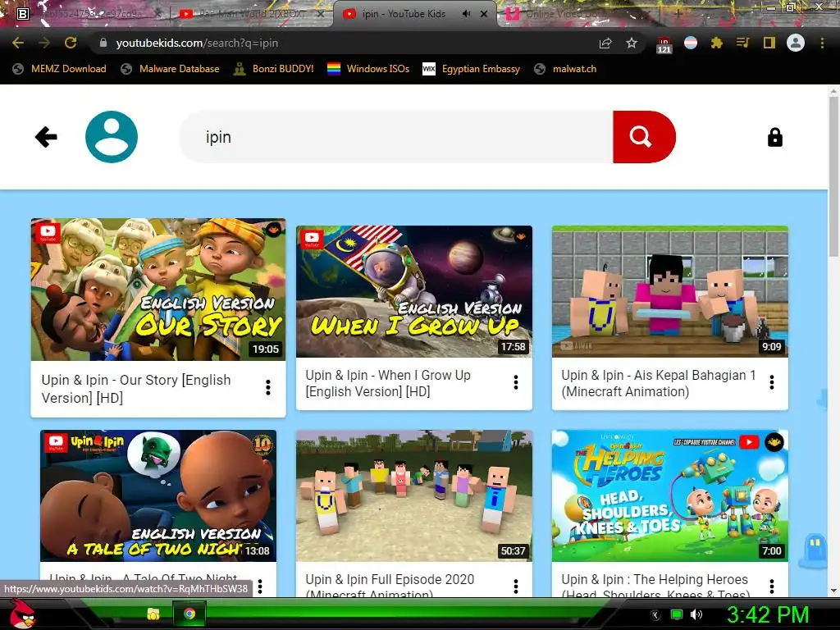The image size is (840, 630).
Task: Play the Our Story English Version thumbnail
Action: pyautogui.click(x=158, y=290)
